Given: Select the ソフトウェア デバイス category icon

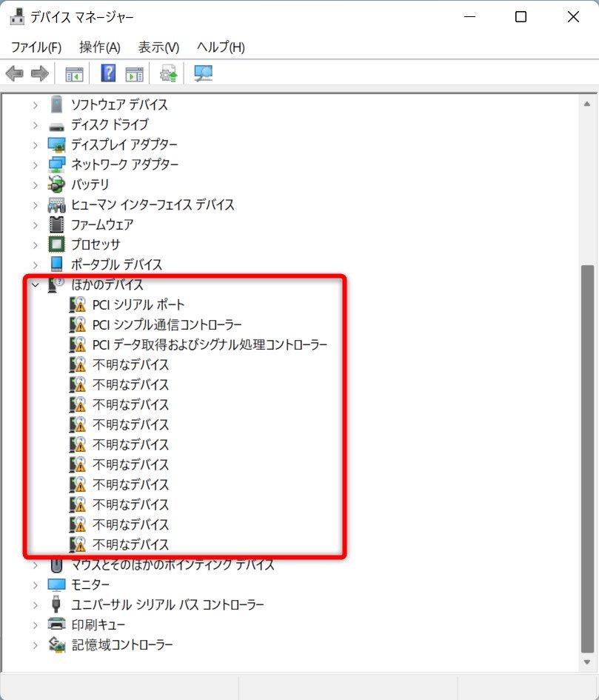Looking at the screenshot, I should pos(56,104).
